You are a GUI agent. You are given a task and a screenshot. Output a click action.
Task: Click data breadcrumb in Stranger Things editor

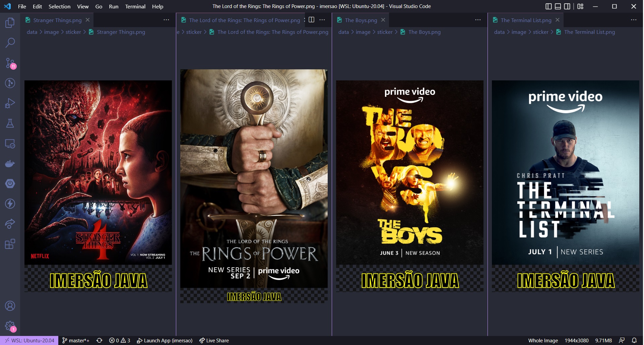tap(32, 32)
